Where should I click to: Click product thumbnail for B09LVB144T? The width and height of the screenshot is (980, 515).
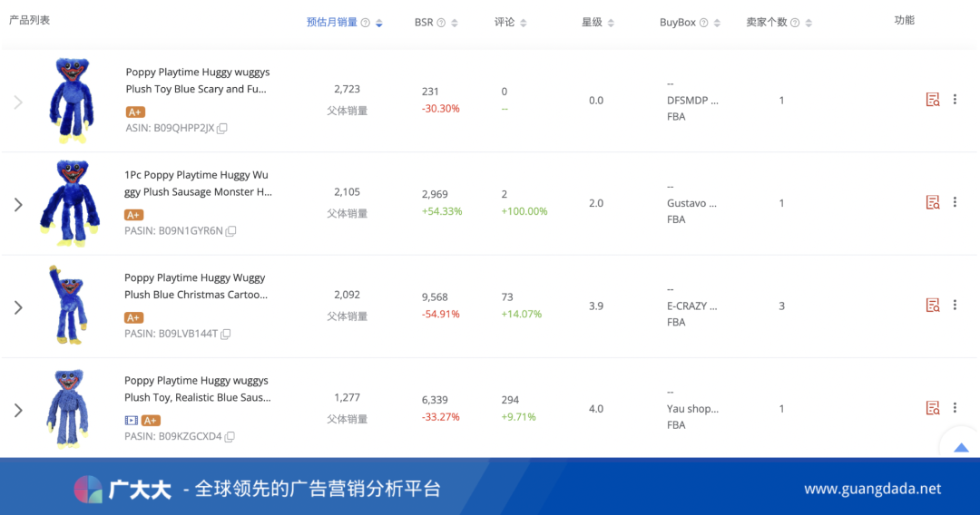[68, 306]
